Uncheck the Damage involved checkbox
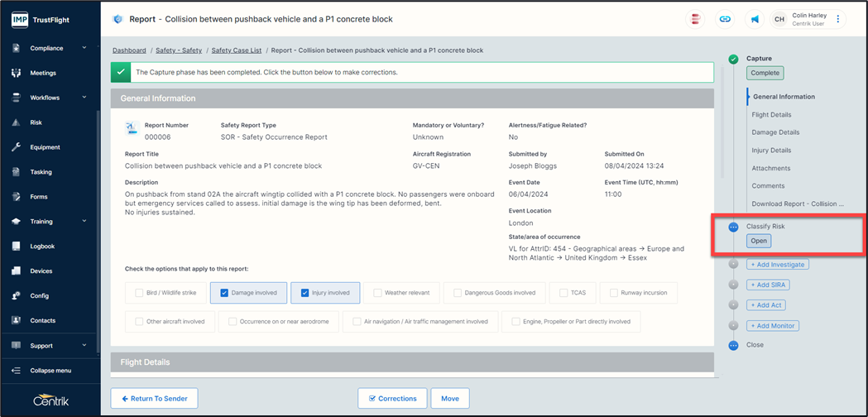 tap(224, 293)
